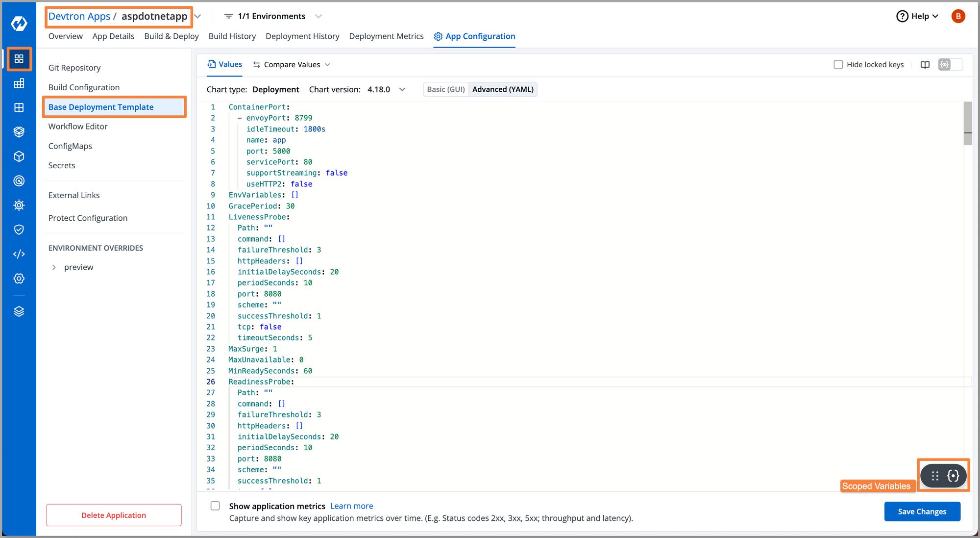Select the security/shield sidebar icon

18,229
